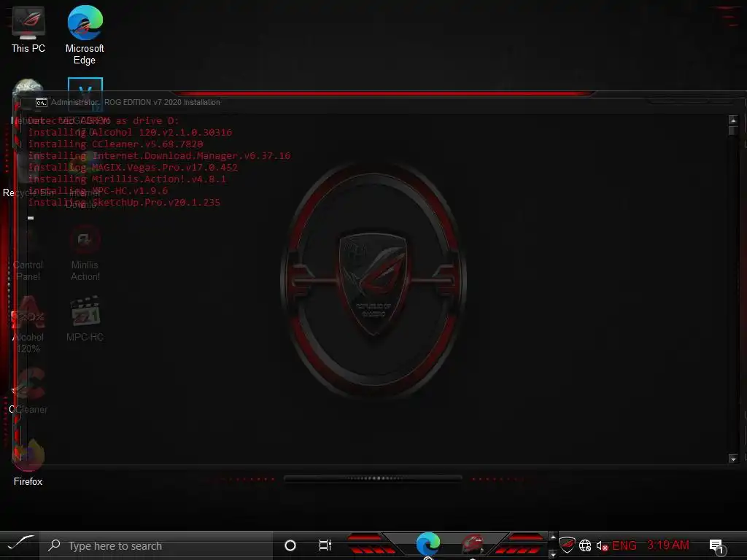This screenshot has height=560, width=747.
Task: Select the Network desktop icon
Action: (28, 101)
